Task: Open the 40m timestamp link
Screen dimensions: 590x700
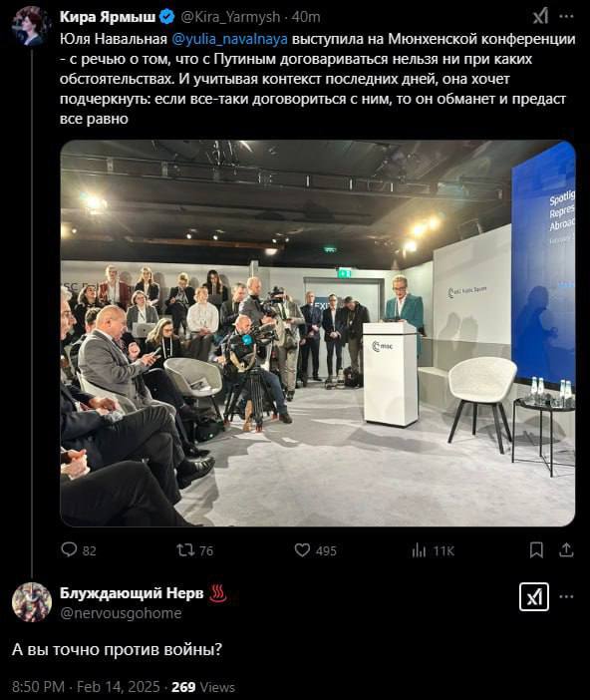Action: [x=306, y=17]
